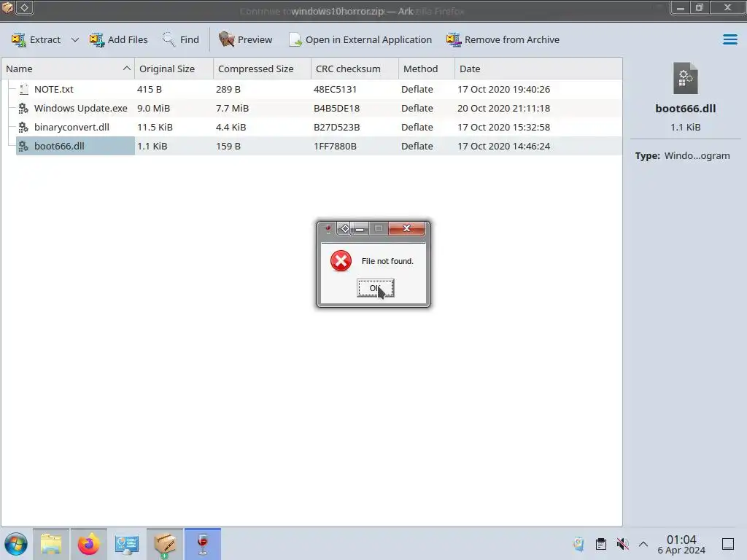Click the red error icon in dialog
The height and width of the screenshot is (560, 747).
341,261
